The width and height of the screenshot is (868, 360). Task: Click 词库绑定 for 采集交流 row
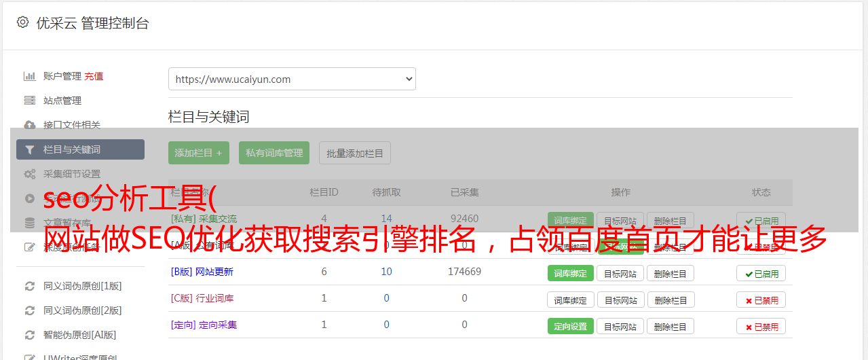point(571,221)
